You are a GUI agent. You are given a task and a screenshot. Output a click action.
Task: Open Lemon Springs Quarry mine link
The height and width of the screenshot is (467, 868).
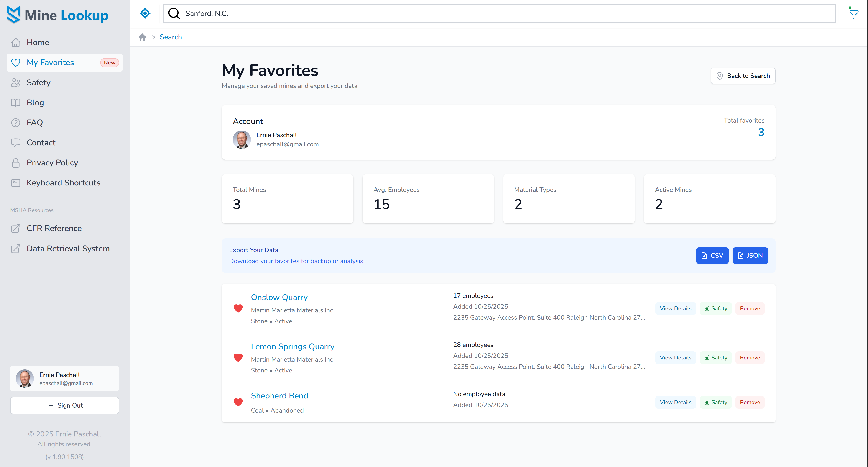coord(292,346)
